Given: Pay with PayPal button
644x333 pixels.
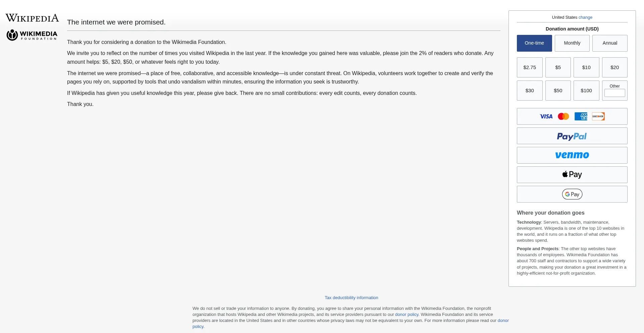Looking at the screenshot, I should pyautogui.click(x=572, y=136).
